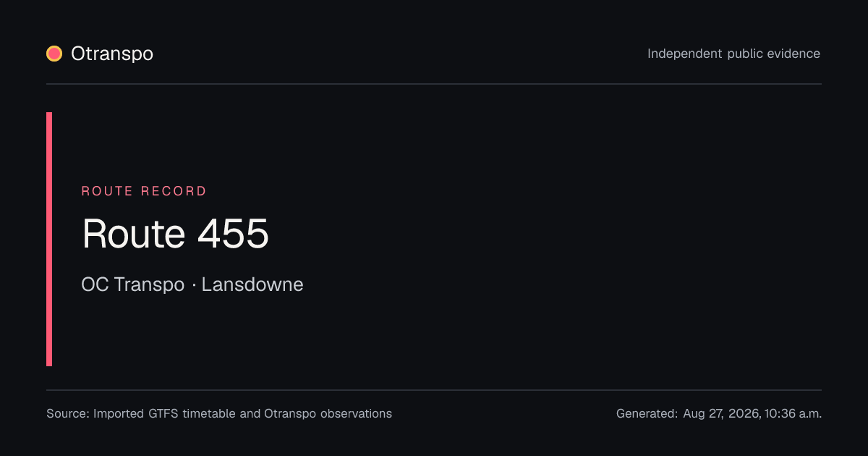Click the Aug 27, 2026 date
The image size is (868, 456).
pyautogui.click(x=721, y=414)
